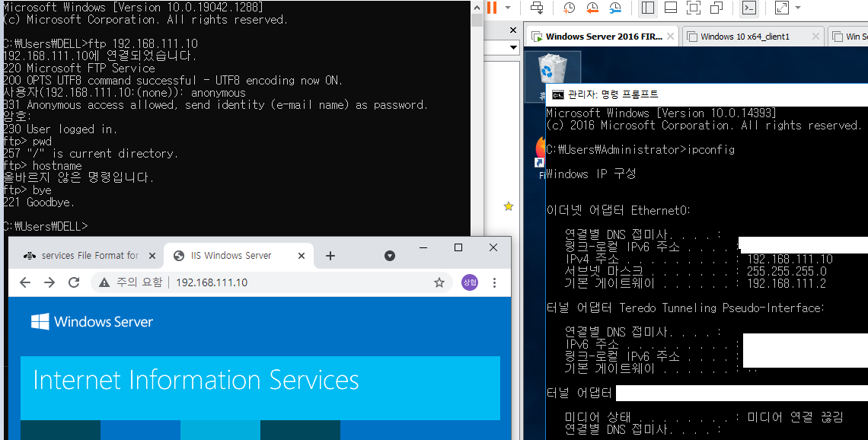
Task: Click the top scroll arrow of host terminal scrollbar
Action: (477, 7)
